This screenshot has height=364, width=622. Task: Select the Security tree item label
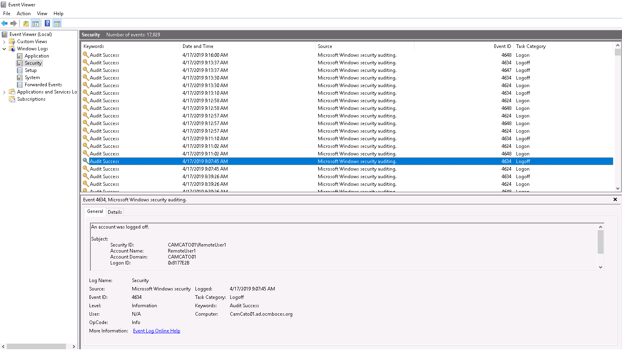pyautogui.click(x=33, y=63)
